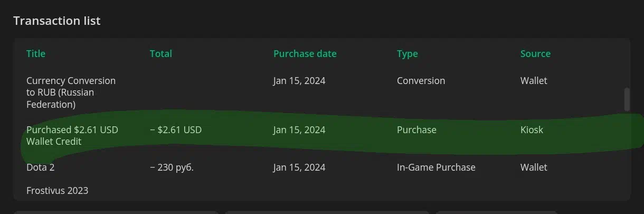Click the − 230 руб. total amount

(x=175, y=168)
